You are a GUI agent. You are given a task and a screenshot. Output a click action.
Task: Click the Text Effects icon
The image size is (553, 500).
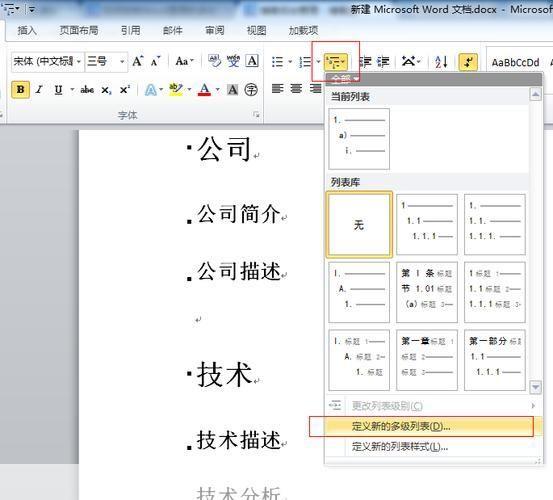151,90
